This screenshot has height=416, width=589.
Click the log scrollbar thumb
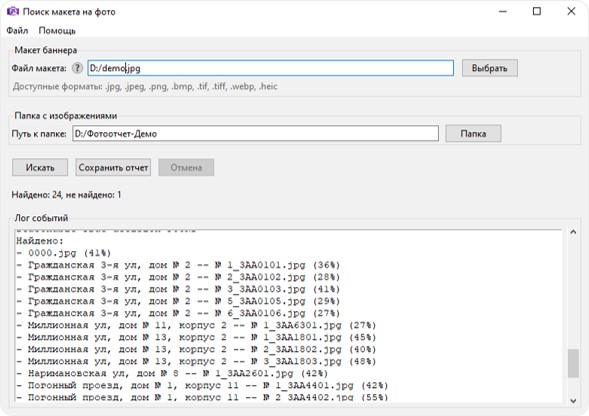pyautogui.click(x=573, y=363)
